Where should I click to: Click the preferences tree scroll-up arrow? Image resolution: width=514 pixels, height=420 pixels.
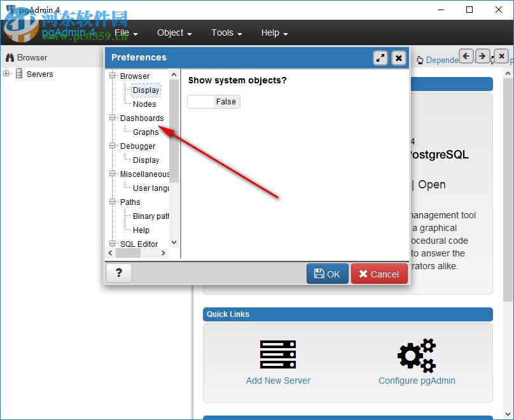point(174,74)
